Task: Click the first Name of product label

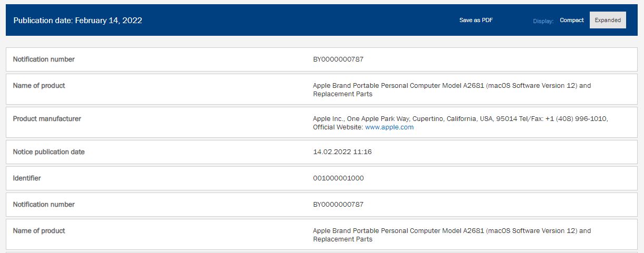Action: 39,85
